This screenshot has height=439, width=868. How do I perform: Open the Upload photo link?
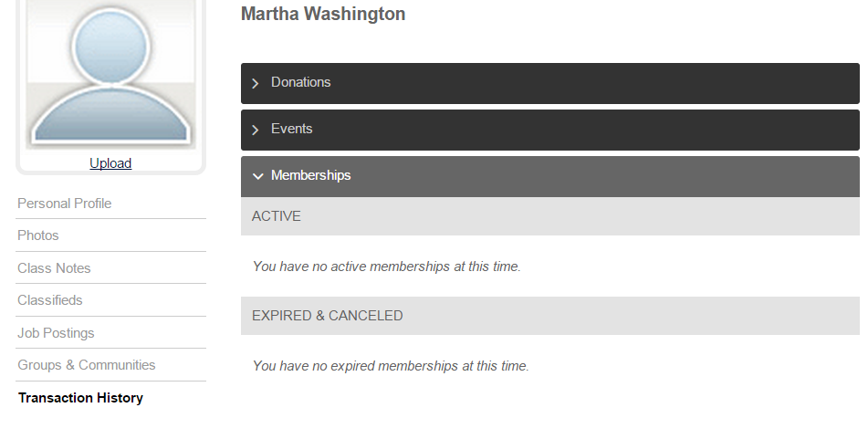tap(110, 162)
